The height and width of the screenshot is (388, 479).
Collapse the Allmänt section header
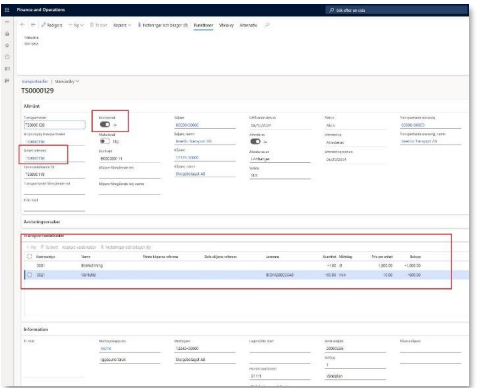click(32, 106)
